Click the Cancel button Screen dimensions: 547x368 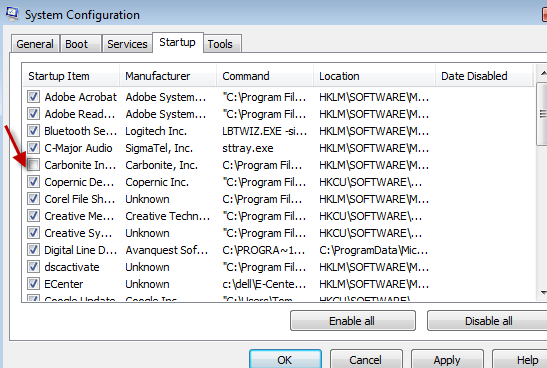[x=366, y=359]
